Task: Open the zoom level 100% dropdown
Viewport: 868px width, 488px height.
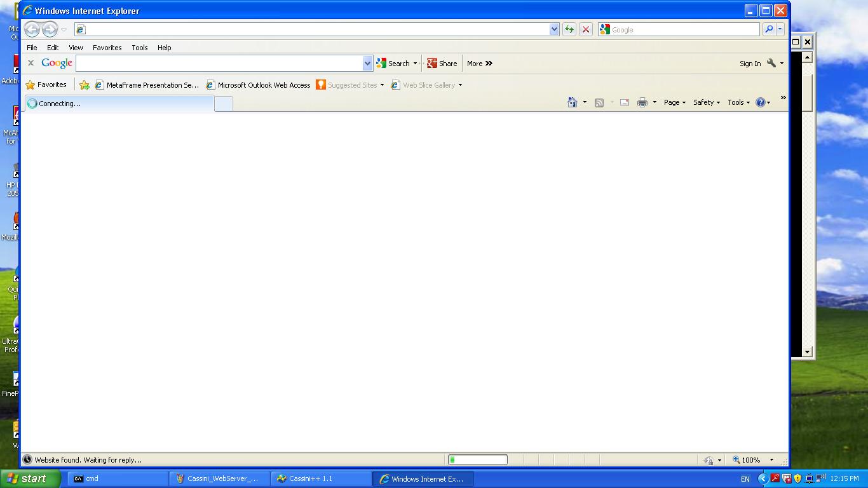Action: [771, 460]
